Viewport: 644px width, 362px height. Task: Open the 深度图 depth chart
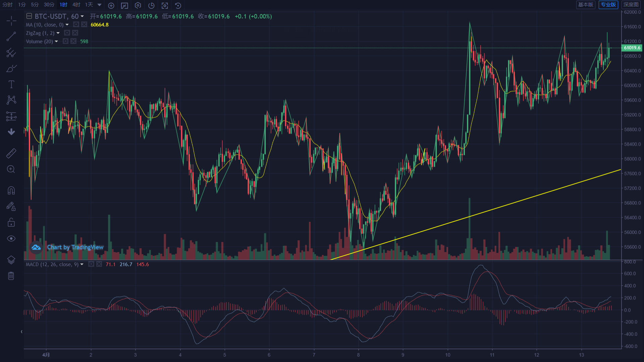[x=631, y=5]
